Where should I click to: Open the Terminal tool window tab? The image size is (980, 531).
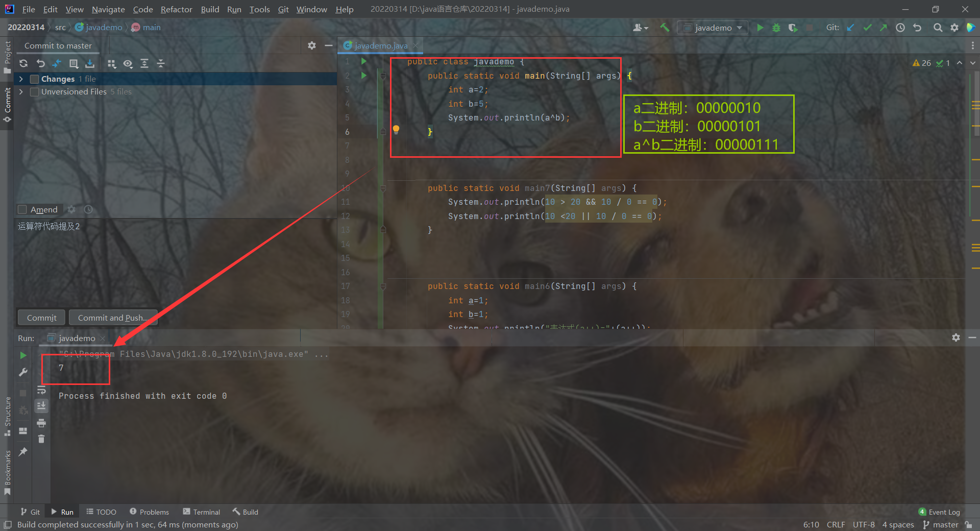(x=202, y=512)
